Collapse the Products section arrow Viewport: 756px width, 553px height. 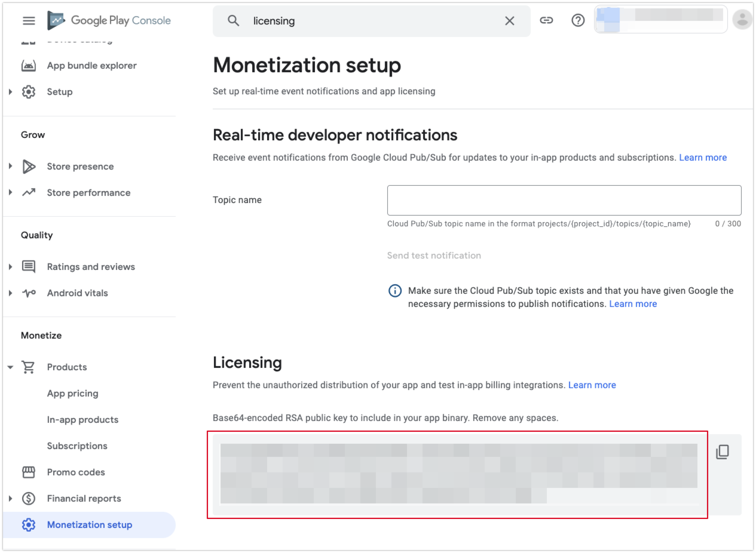tap(10, 367)
